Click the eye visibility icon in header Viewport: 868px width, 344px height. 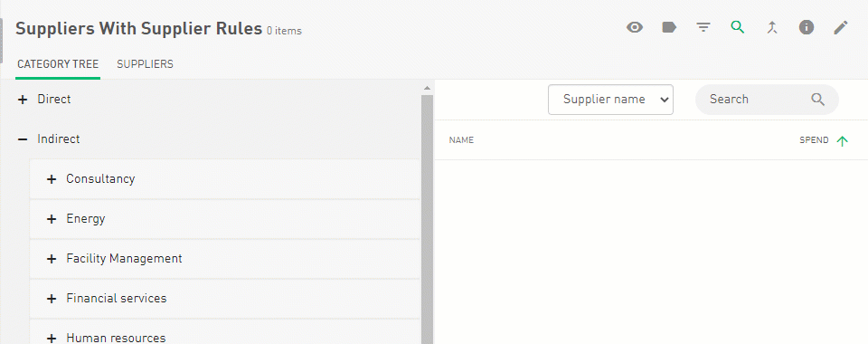pos(635,28)
